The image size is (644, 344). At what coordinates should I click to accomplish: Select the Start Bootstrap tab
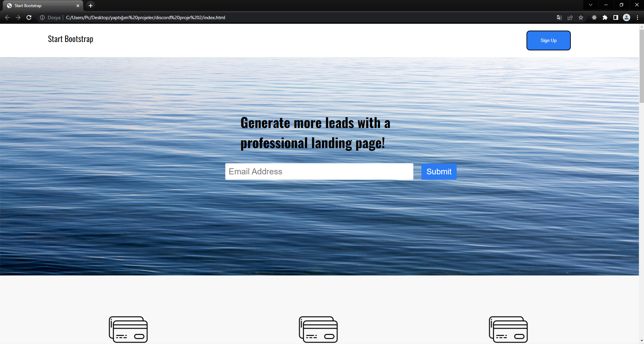click(37, 5)
